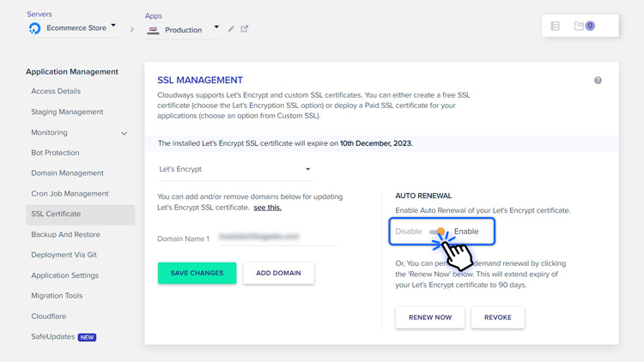The height and width of the screenshot is (362, 644).
Task: Select Cron Job Management menu item
Action: click(x=70, y=194)
